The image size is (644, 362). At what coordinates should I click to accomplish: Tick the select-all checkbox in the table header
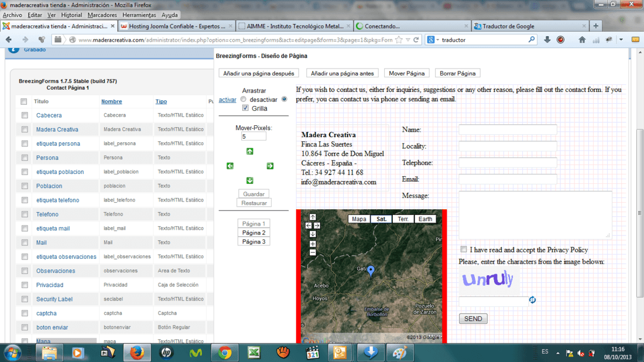(24, 101)
